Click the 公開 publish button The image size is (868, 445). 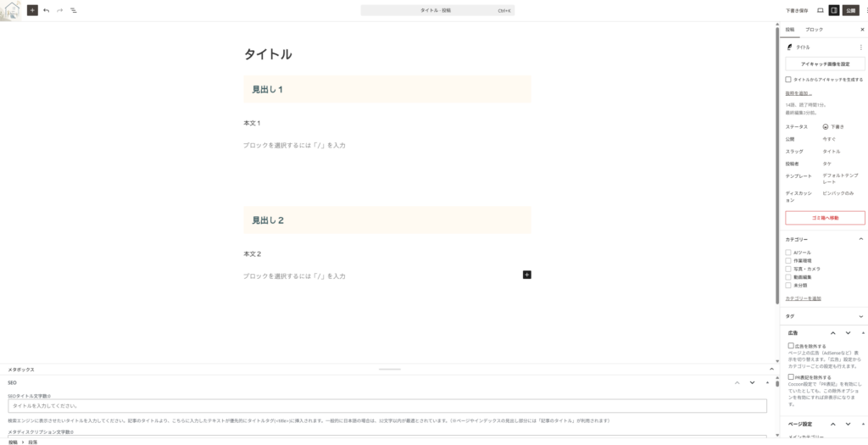[x=851, y=10]
